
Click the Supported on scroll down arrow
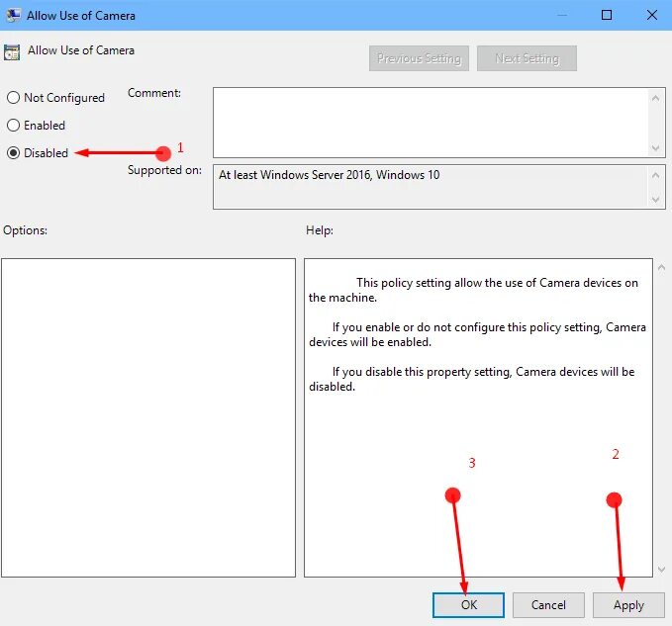(655, 200)
